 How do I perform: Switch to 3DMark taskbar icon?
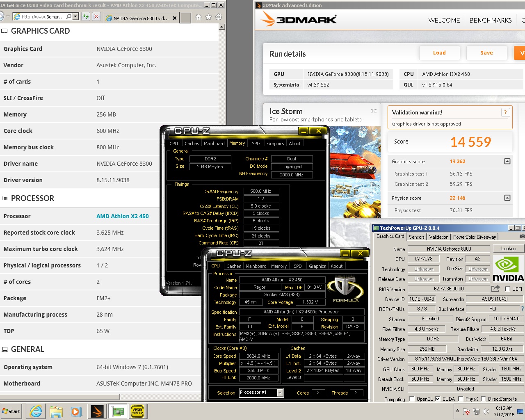coord(97,411)
